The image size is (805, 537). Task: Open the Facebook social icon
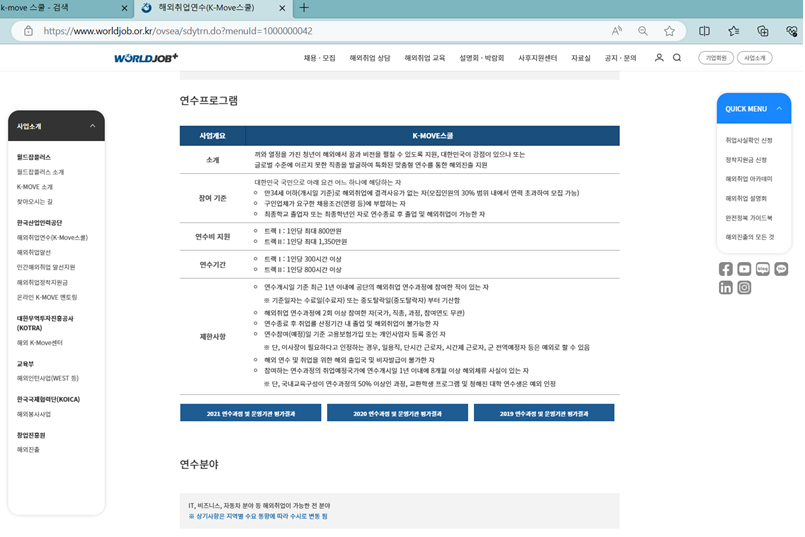(x=725, y=268)
